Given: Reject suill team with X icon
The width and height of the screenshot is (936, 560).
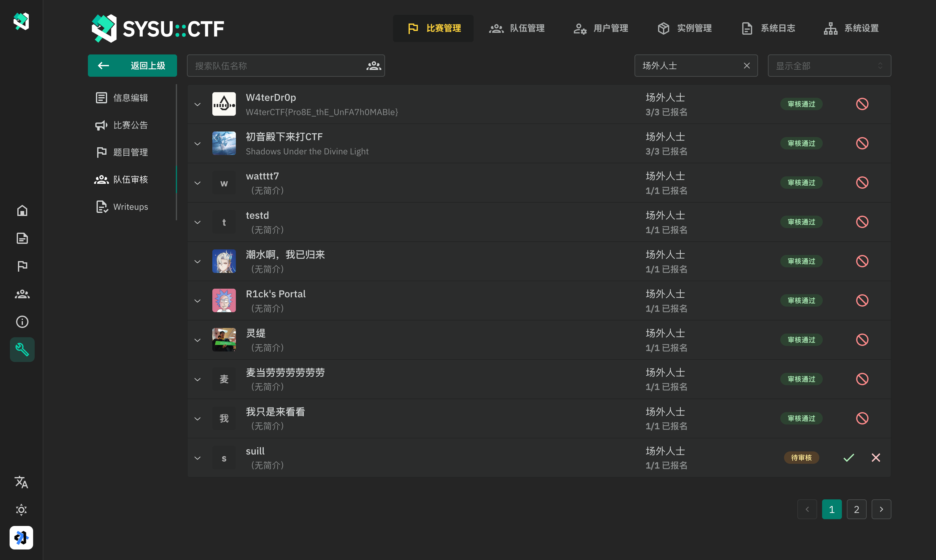Looking at the screenshot, I should (876, 457).
